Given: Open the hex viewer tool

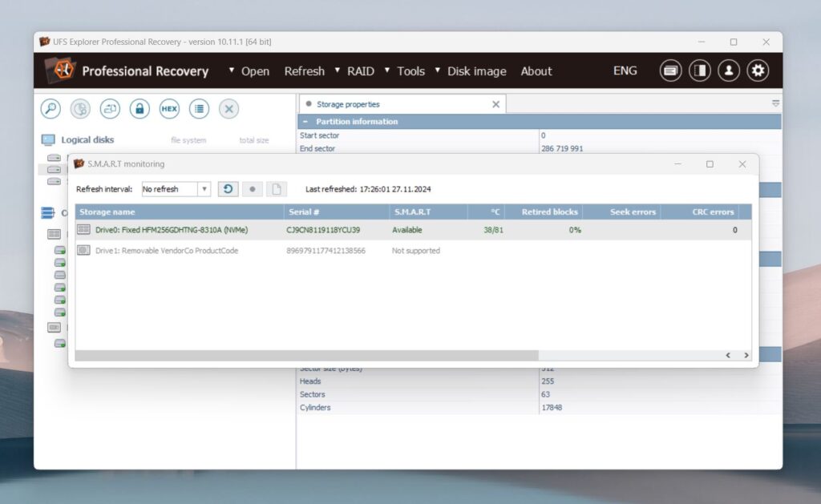Looking at the screenshot, I should [x=168, y=108].
